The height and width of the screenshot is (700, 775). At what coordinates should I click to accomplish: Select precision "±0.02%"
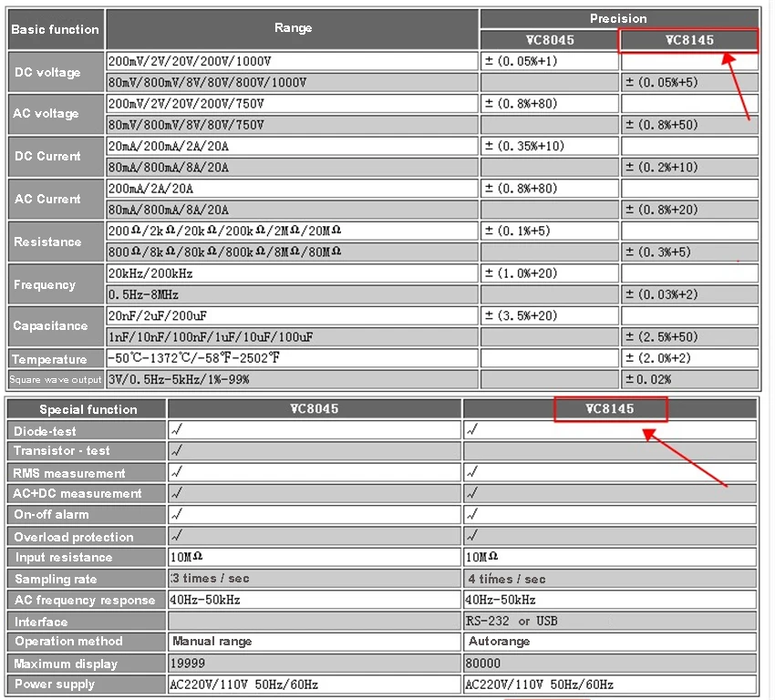click(689, 379)
